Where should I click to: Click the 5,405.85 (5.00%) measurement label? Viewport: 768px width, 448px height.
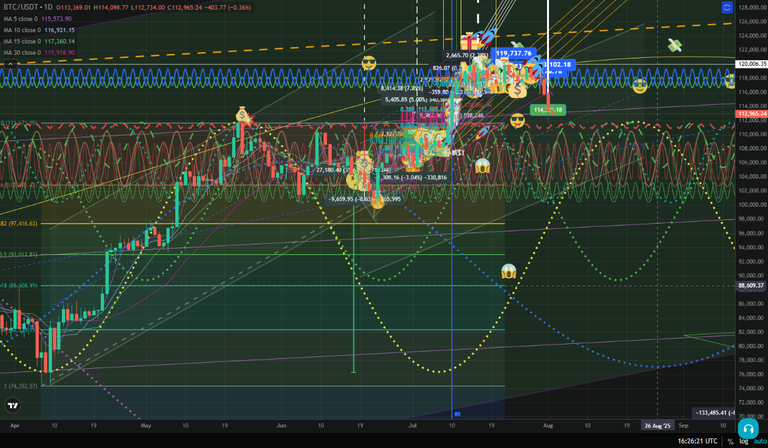point(414,99)
